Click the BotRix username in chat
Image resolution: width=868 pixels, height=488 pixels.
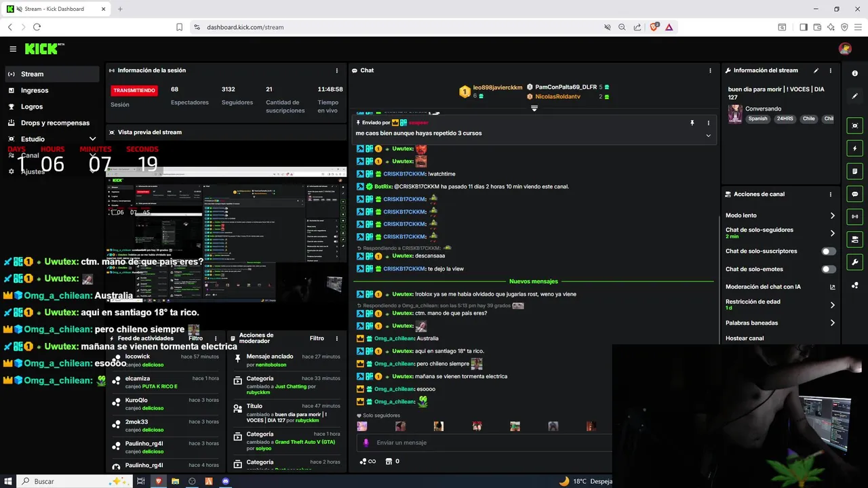(382, 186)
